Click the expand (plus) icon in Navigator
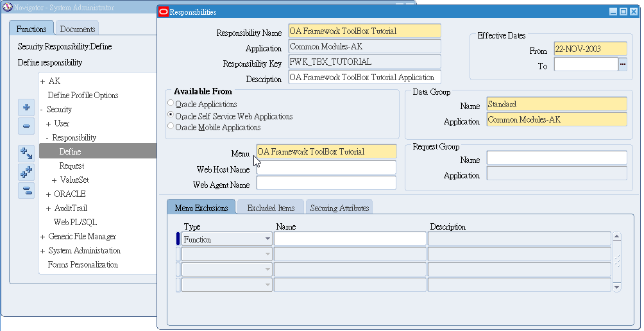Viewport: 644px width, 331px height. click(26, 108)
